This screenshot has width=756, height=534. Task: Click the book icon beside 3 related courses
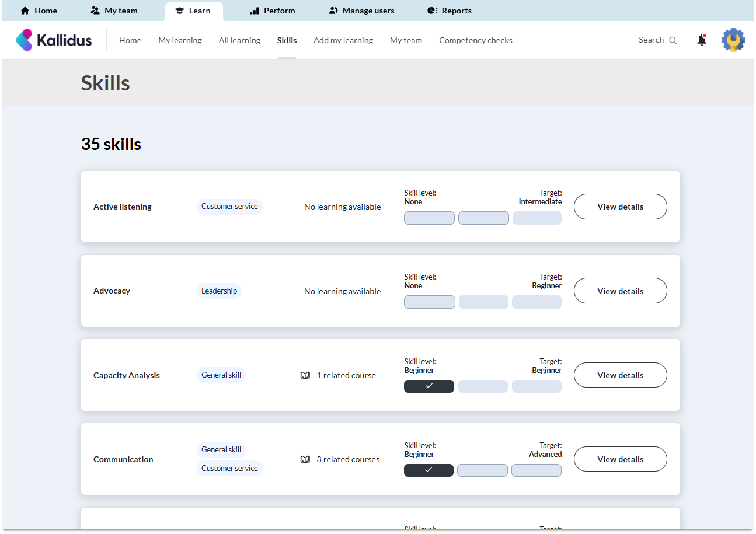305,459
